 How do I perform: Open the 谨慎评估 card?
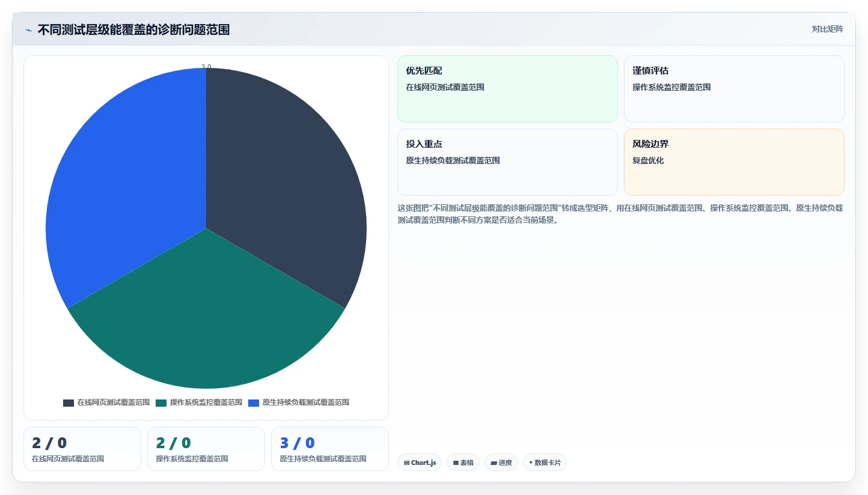(734, 89)
